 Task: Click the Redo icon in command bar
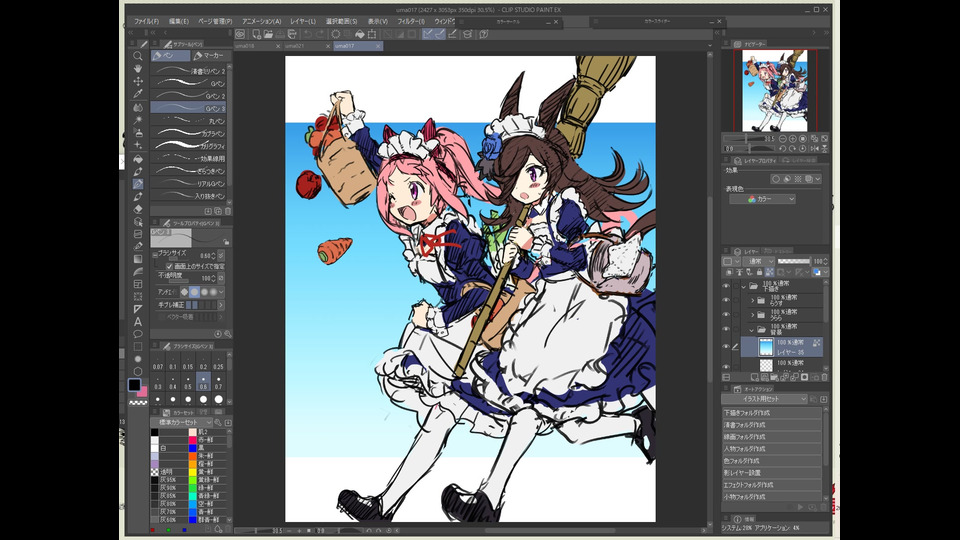tap(320, 34)
